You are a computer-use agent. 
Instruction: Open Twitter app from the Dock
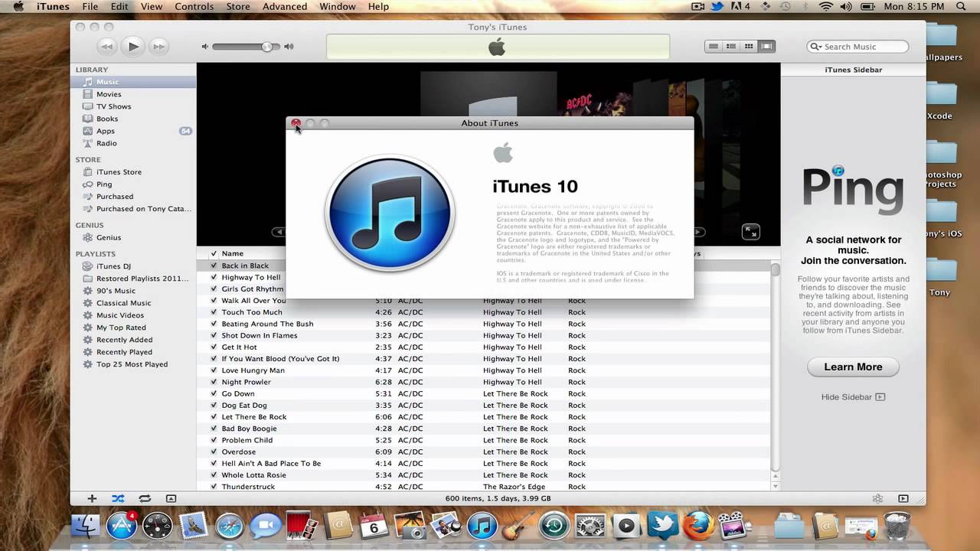661,526
